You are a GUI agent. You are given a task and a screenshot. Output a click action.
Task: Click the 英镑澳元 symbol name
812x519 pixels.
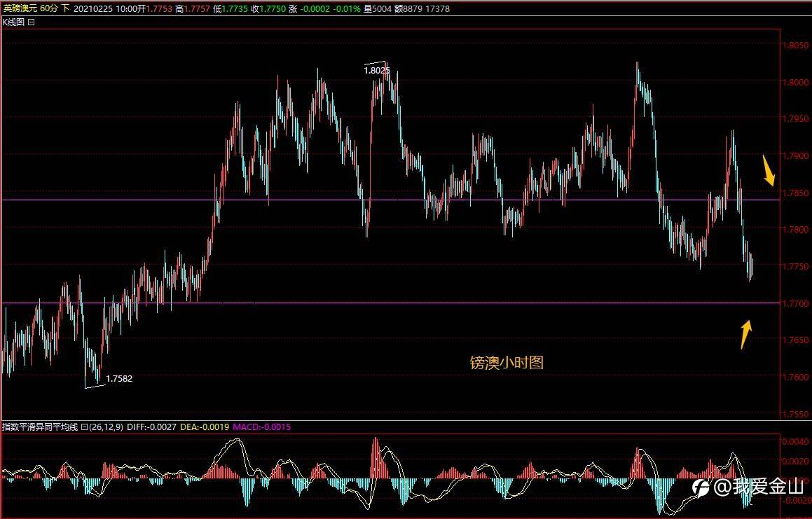tap(20, 8)
